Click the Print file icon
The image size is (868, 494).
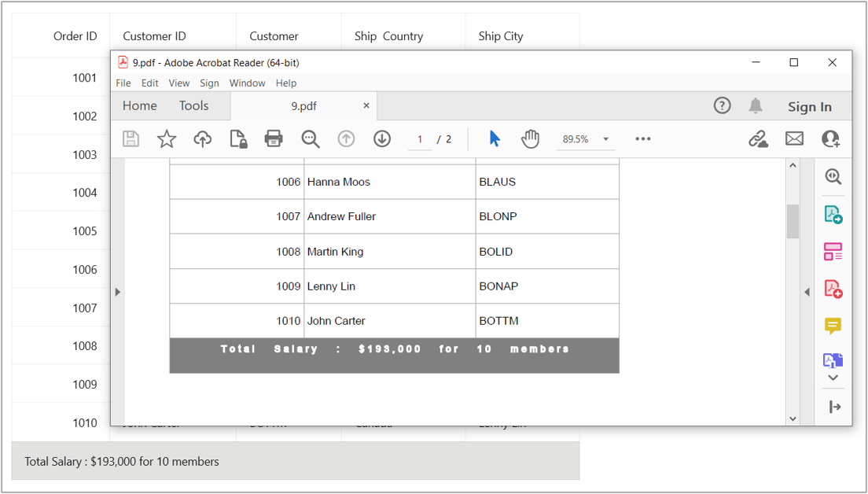274,139
